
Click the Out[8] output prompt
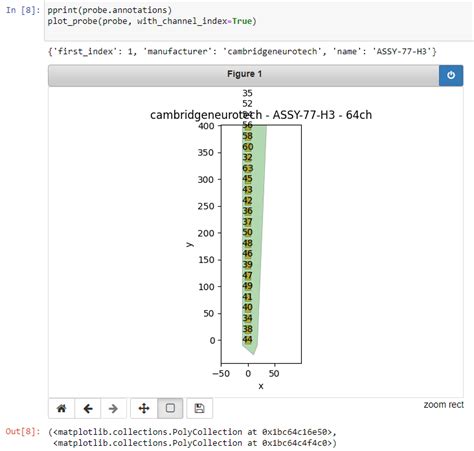click(x=22, y=432)
